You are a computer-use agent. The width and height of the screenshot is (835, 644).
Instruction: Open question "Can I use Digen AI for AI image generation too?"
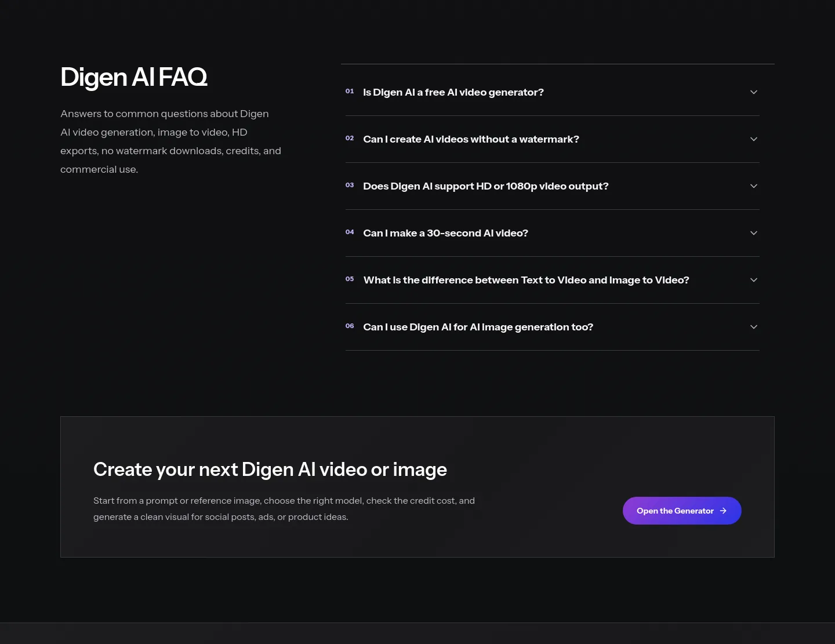pyautogui.click(x=552, y=327)
